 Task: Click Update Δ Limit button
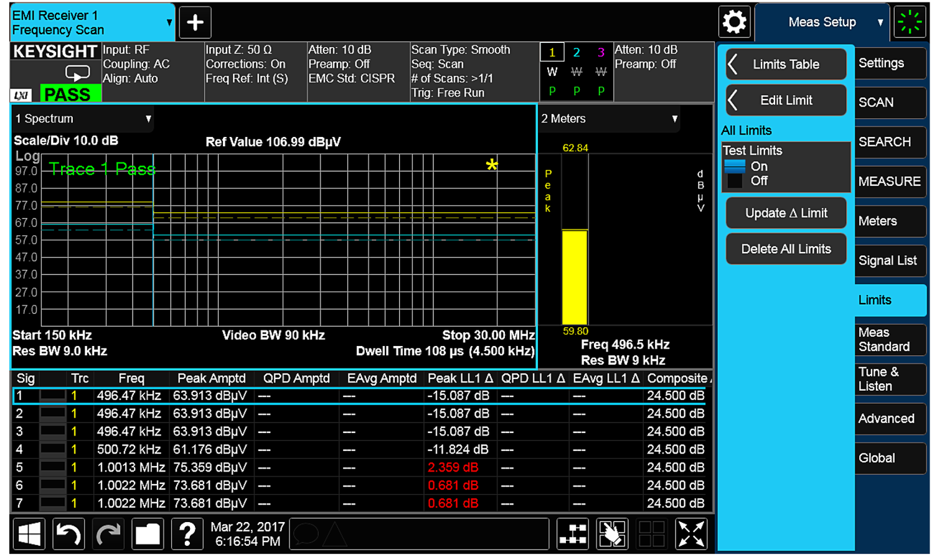click(786, 213)
